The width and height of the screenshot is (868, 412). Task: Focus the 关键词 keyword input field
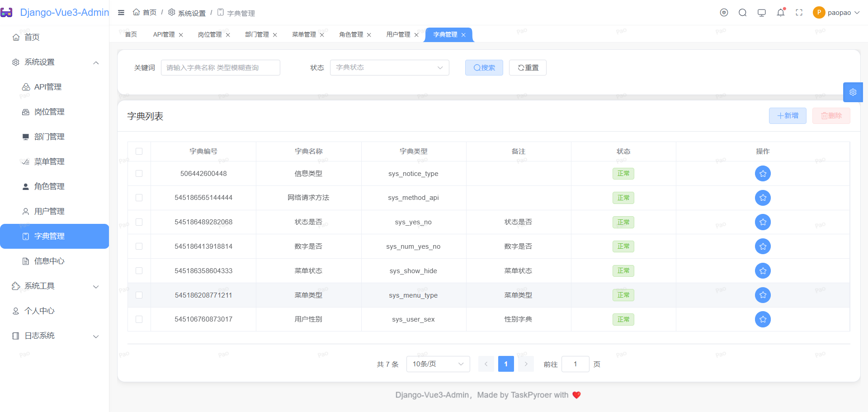tap(221, 67)
